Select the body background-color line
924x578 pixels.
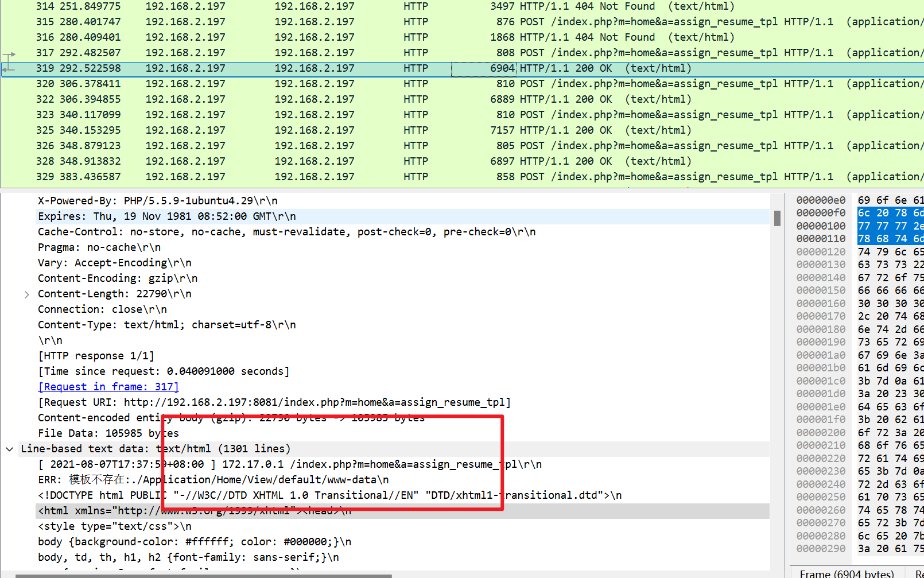click(195, 542)
